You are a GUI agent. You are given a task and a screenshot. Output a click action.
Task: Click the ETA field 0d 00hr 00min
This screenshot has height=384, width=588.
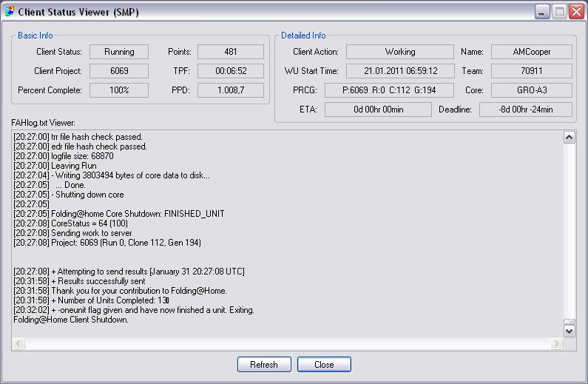pyautogui.click(x=379, y=110)
